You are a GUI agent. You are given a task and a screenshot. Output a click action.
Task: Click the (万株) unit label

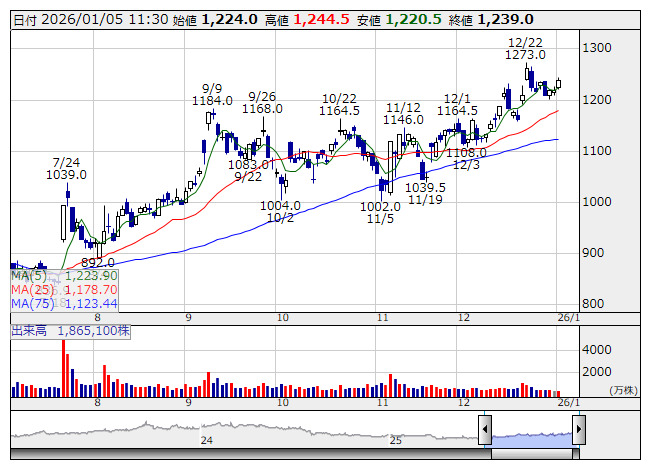coord(623,390)
